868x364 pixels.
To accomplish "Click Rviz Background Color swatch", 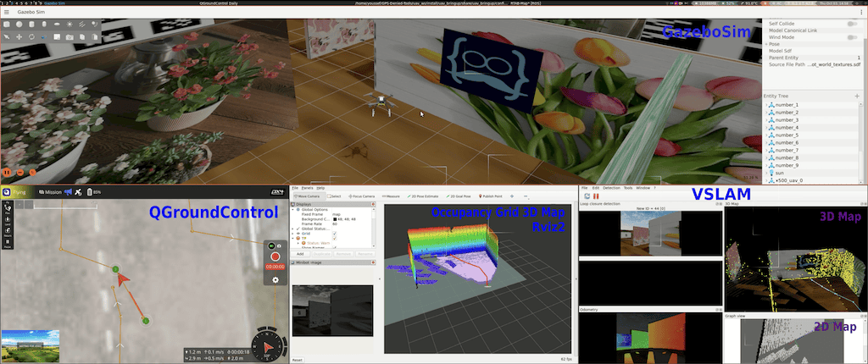I will click(x=335, y=219).
